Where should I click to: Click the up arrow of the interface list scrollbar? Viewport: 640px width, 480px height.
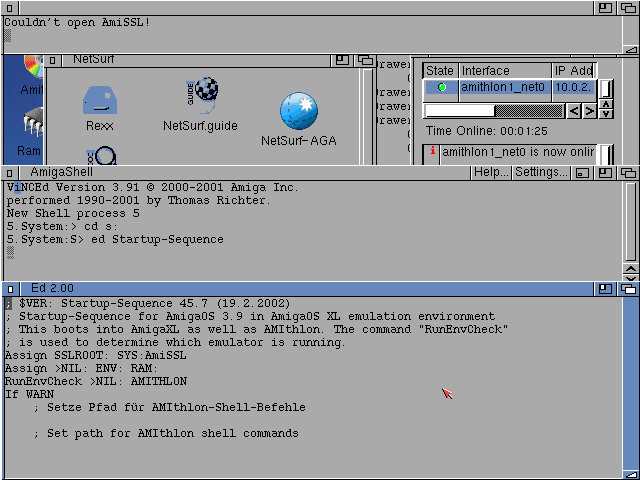(x=606, y=104)
